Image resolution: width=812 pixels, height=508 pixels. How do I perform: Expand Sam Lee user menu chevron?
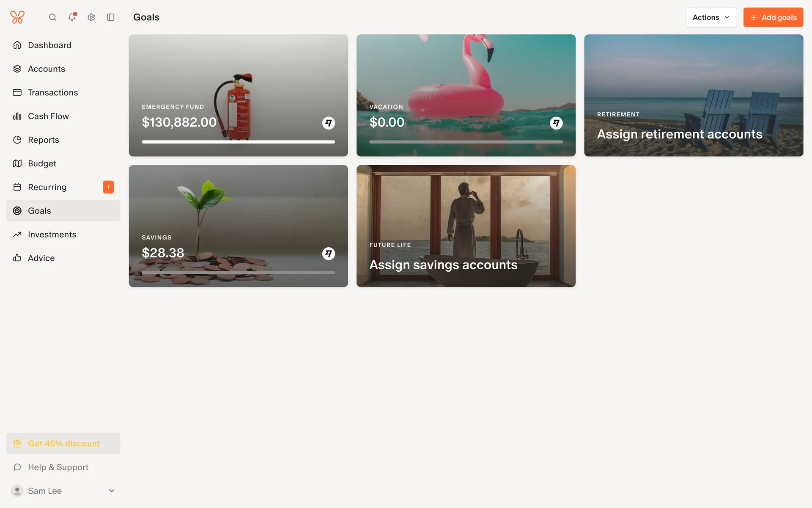coord(112,491)
